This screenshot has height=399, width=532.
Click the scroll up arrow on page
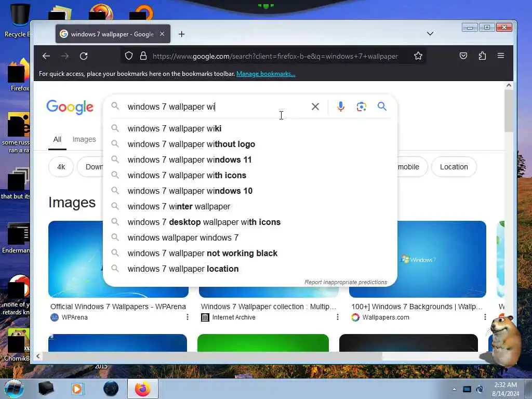[x=509, y=86]
